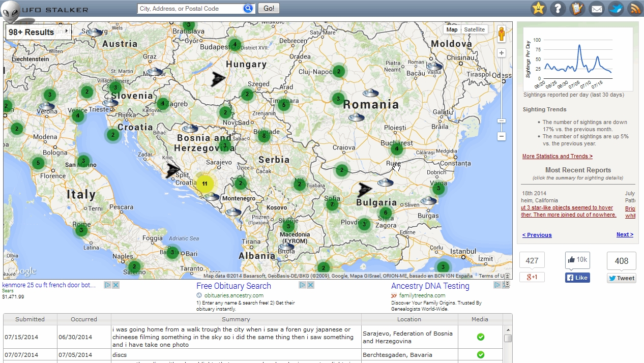
Task: Click the map zoom slider handle
Action: (x=502, y=120)
